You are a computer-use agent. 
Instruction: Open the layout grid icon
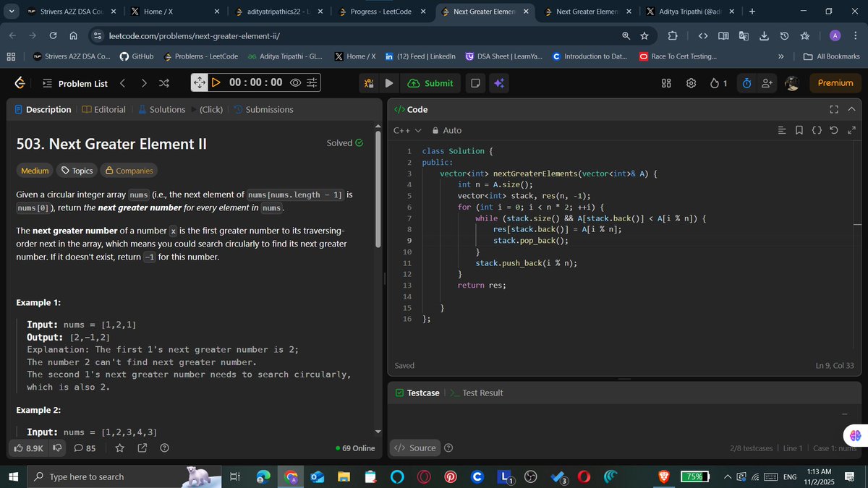click(667, 83)
